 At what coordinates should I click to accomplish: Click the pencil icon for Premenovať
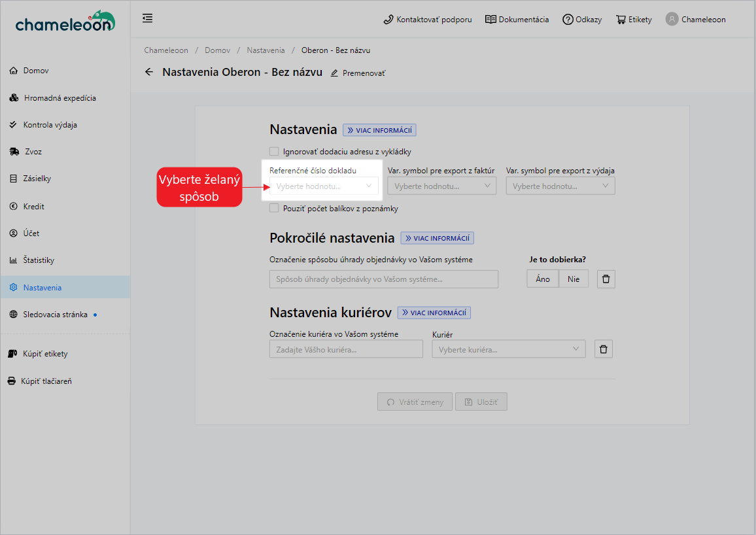click(x=335, y=73)
